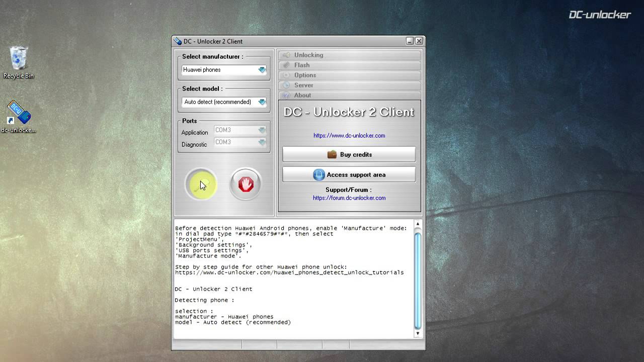Click the 'USB ports settings', log line
Image resolution: width=644 pixels, height=362 pixels.
pos(212,250)
